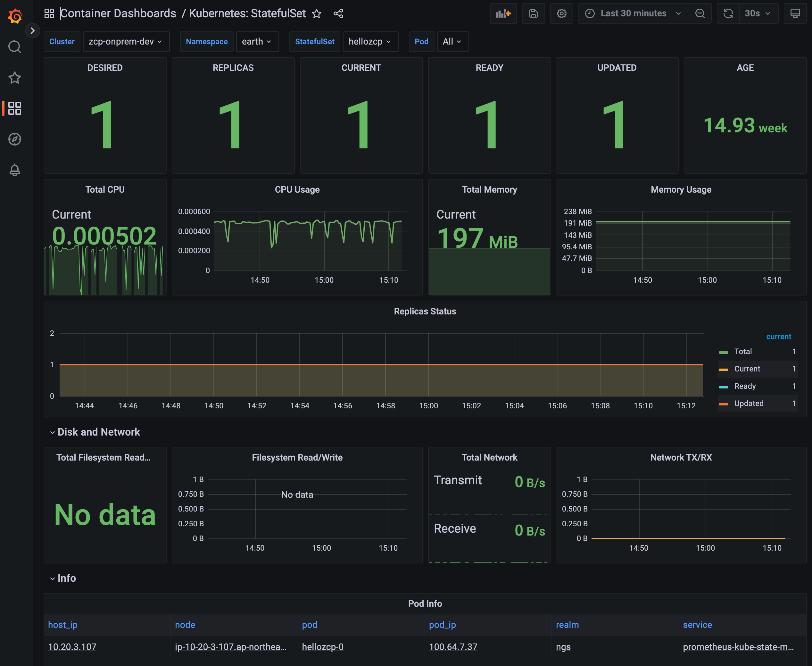
Task: Open the REPLICAS panel title menu
Action: coord(233,68)
